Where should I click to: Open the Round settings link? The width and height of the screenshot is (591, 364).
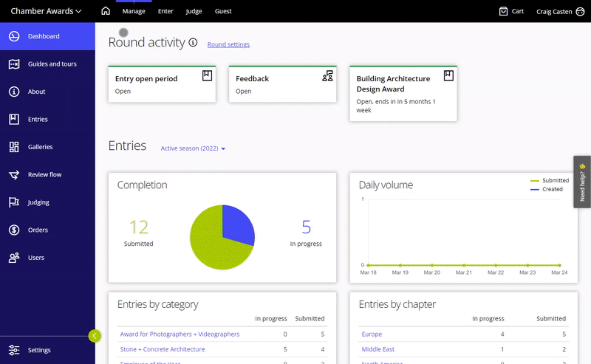(x=228, y=44)
